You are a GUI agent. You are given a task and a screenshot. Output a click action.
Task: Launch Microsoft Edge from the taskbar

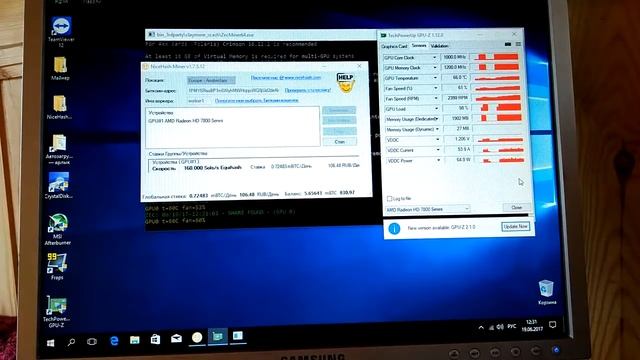pos(114,340)
